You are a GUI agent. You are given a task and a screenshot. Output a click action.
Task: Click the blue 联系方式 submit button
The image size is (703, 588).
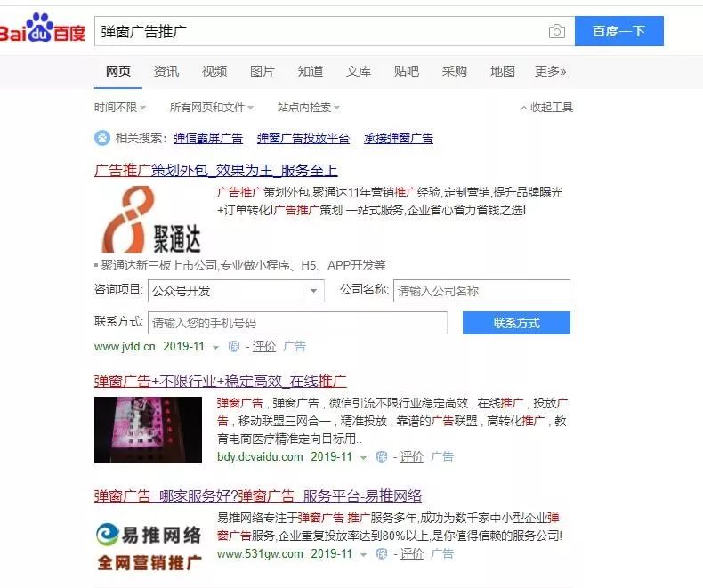[516, 323]
